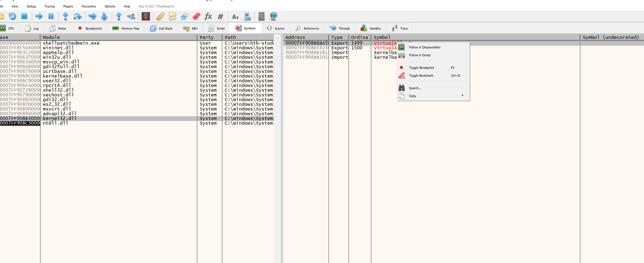Sort by the Party column header
This screenshot has width=644, height=263.
[x=210, y=37]
